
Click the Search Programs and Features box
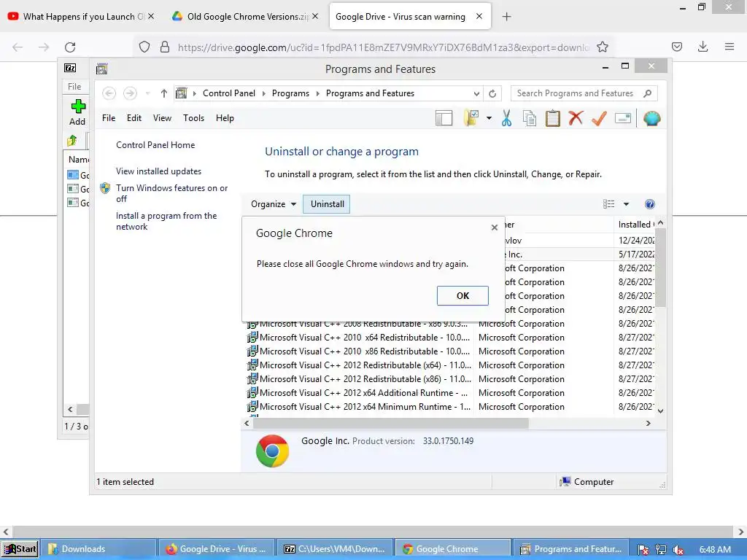click(584, 93)
